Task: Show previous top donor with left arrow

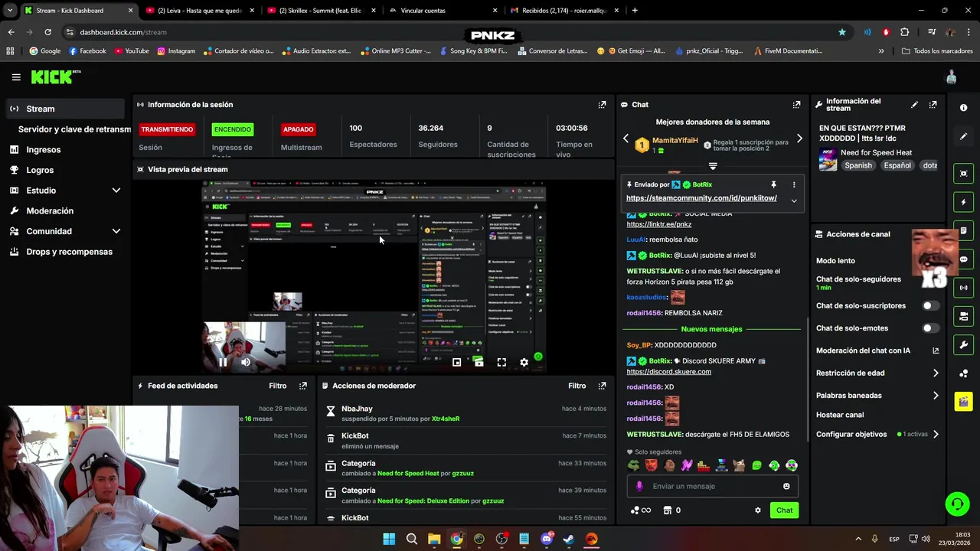Action: (x=626, y=139)
